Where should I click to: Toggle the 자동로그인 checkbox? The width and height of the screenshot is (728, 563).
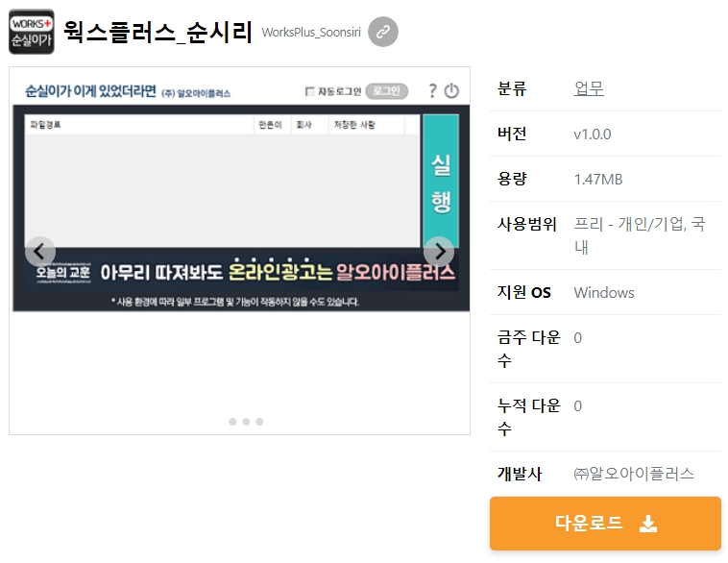click(309, 91)
